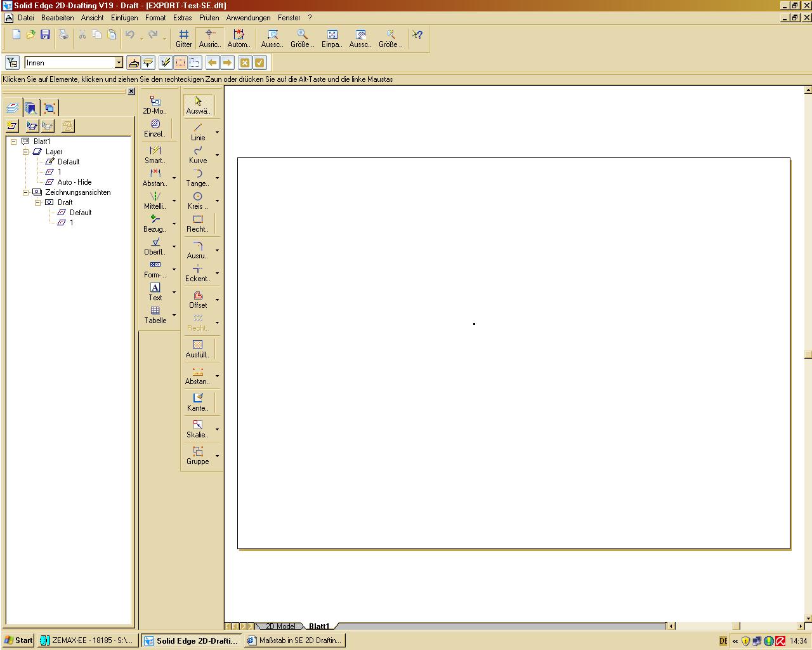Select the Oberfl.. surface symbol tool
The image size is (812, 650).
pyautogui.click(x=155, y=246)
